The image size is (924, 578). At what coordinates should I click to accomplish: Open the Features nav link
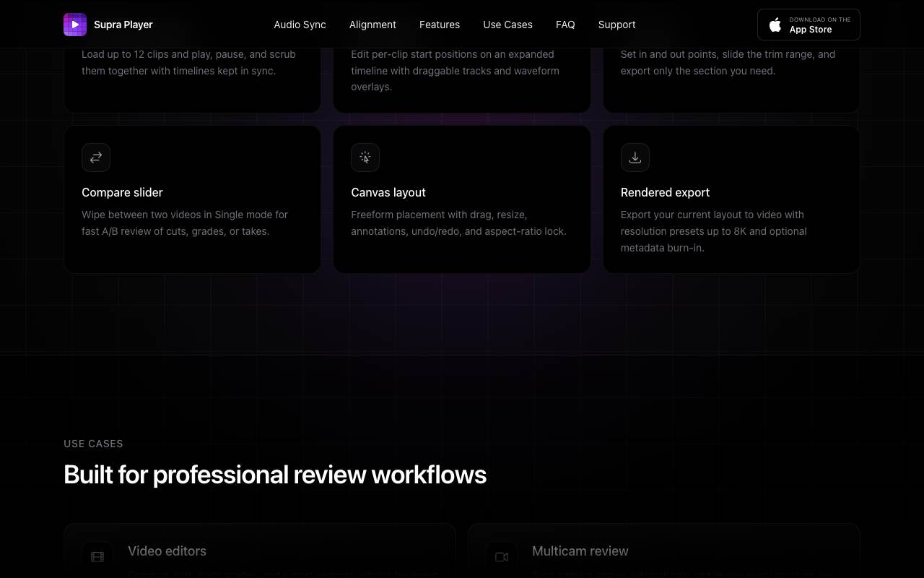coord(440,25)
